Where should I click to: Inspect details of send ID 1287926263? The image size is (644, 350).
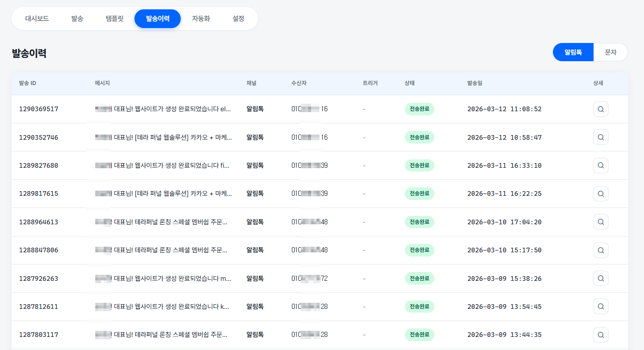pyautogui.click(x=601, y=278)
